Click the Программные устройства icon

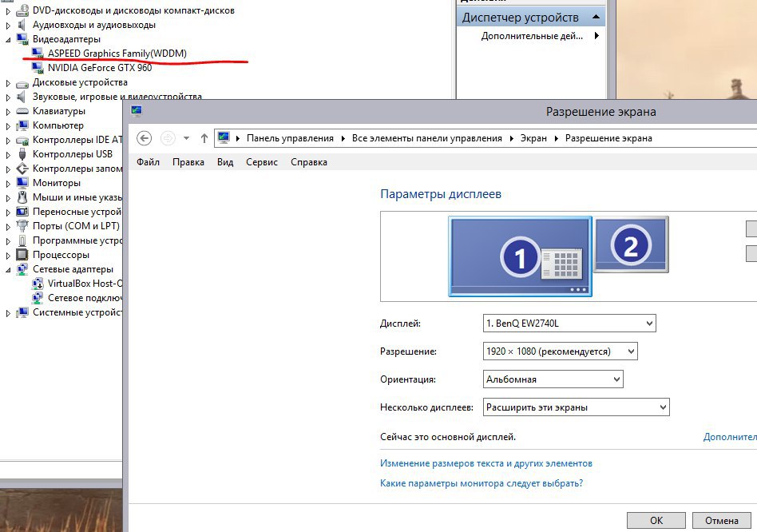pos(22,240)
